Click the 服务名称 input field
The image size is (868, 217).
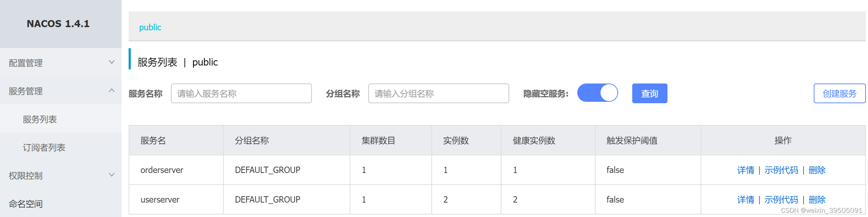(x=241, y=93)
